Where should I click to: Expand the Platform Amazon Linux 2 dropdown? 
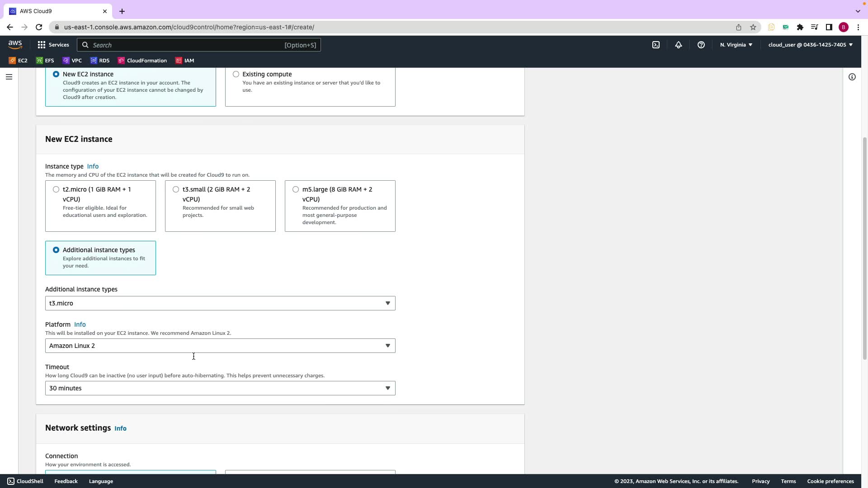point(220,346)
